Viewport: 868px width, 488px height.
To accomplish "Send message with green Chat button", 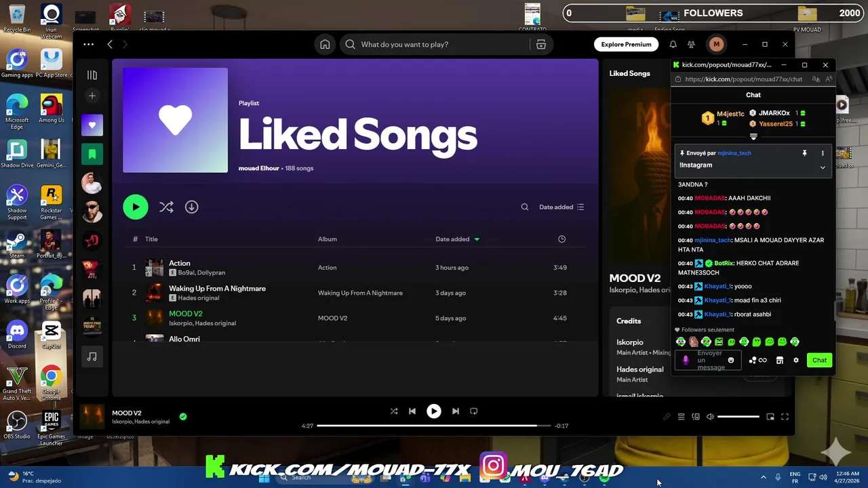I will 819,360.
